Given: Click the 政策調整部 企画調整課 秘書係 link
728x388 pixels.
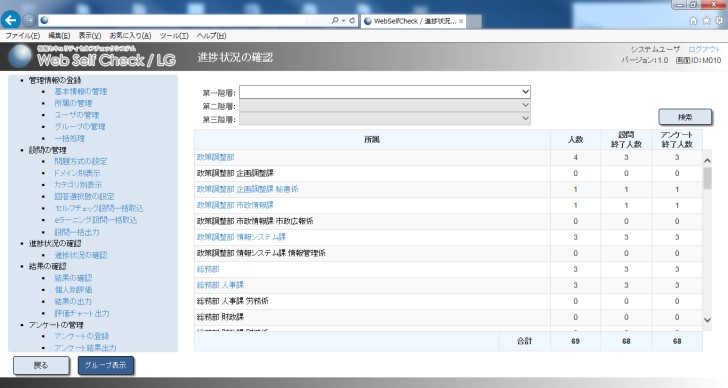Looking at the screenshot, I should click(x=247, y=189).
